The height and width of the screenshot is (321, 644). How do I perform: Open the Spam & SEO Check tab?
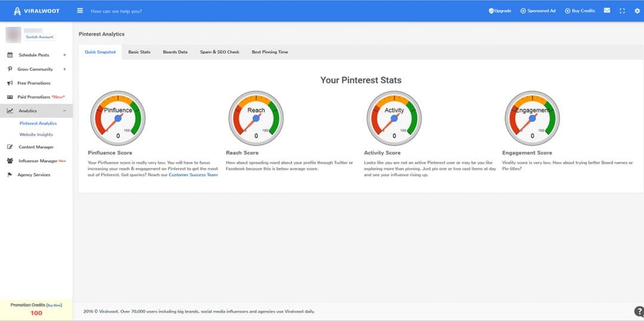pos(219,52)
